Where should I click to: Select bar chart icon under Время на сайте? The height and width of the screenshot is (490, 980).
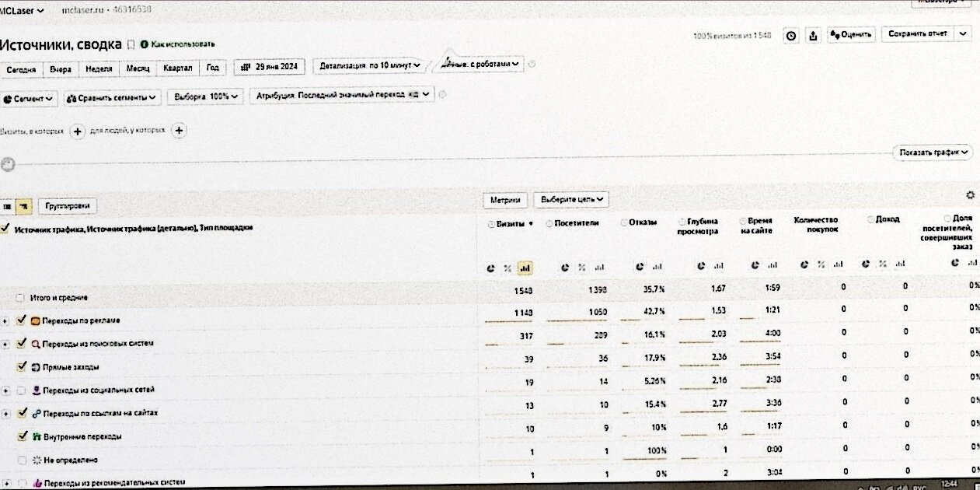point(772,265)
